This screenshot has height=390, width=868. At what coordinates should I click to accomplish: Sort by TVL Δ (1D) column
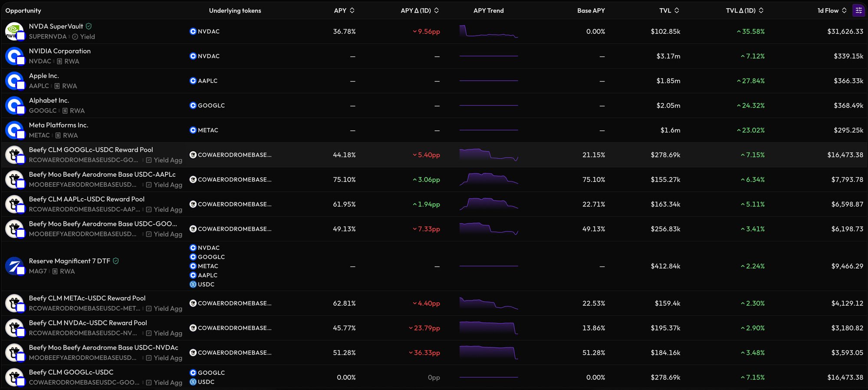click(745, 10)
